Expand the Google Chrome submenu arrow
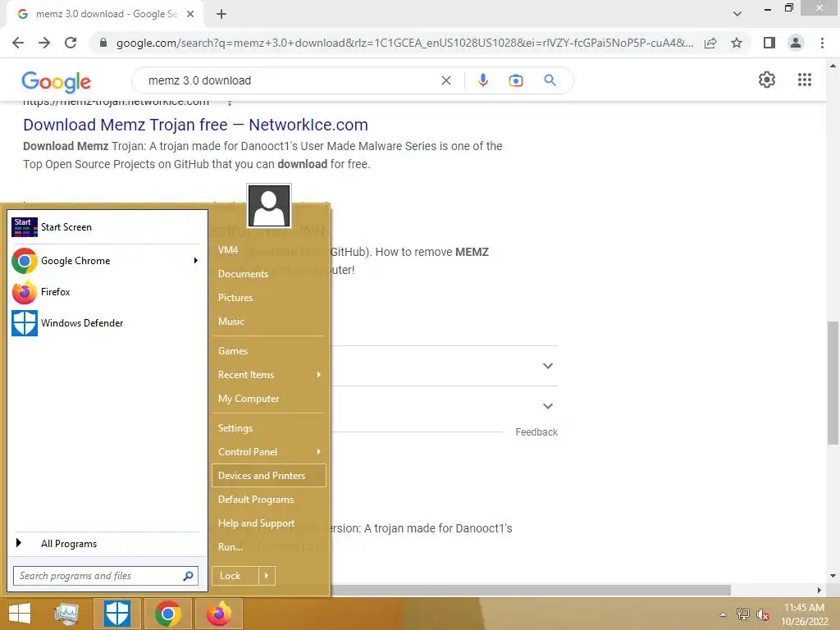840x630 pixels. click(196, 260)
